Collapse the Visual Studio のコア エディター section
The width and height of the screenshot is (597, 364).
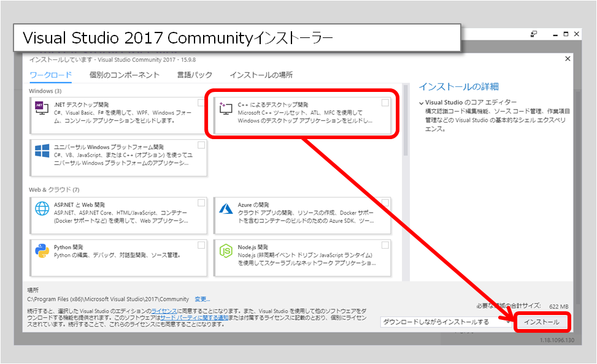coord(421,103)
